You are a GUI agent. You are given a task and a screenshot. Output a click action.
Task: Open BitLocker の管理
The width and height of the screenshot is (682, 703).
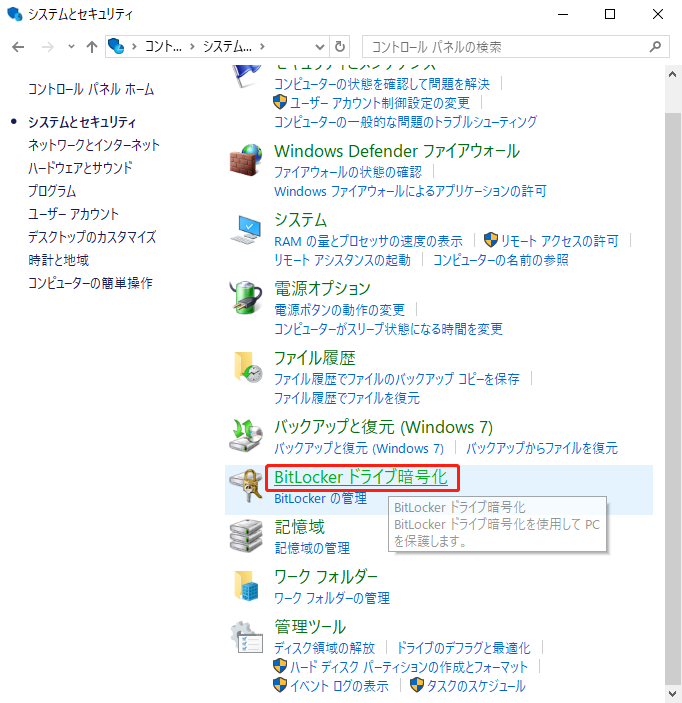point(321,498)
